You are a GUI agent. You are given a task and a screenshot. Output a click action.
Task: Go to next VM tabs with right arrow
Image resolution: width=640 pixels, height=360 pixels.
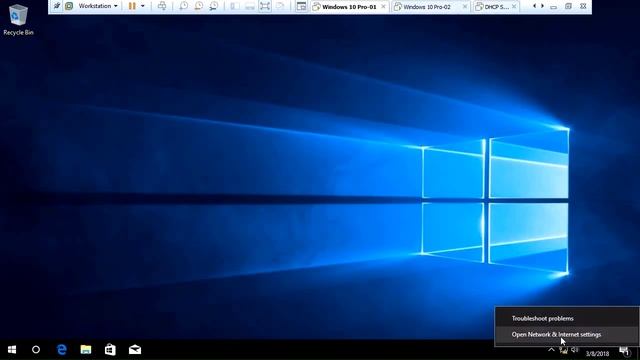point(542,6)
